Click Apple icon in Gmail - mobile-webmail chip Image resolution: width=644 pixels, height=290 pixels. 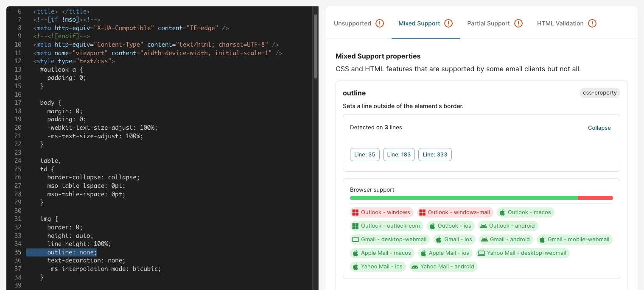tap(542, 240)
